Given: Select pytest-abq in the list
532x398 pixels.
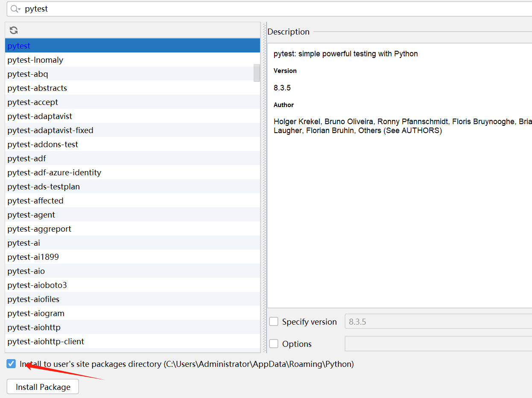Looking at the screenshot, I should (x=132, y=74).
